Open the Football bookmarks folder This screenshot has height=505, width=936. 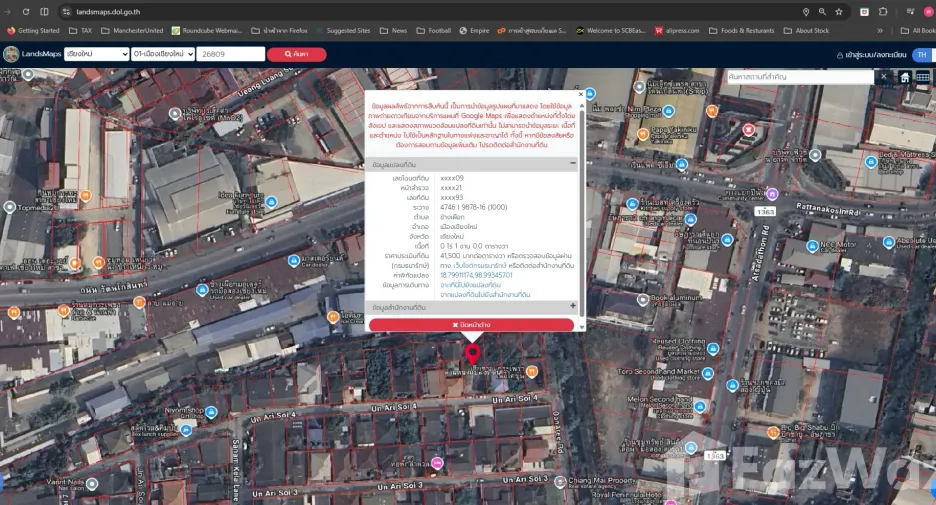click(434, 30)
